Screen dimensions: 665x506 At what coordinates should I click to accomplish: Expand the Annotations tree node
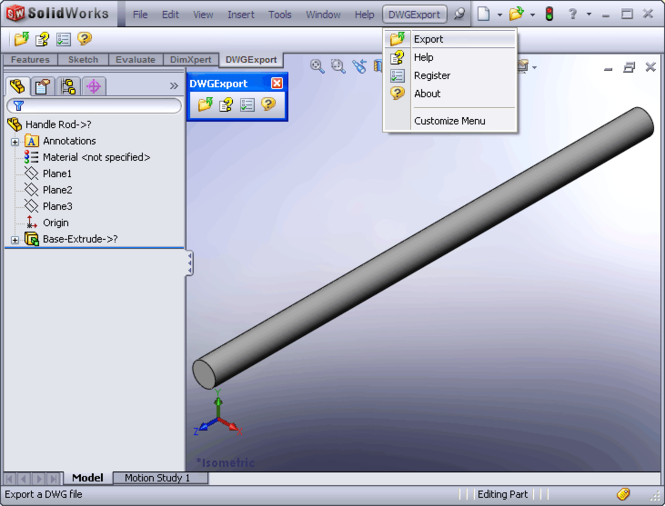pyautogui.click(x=15, y=142)
